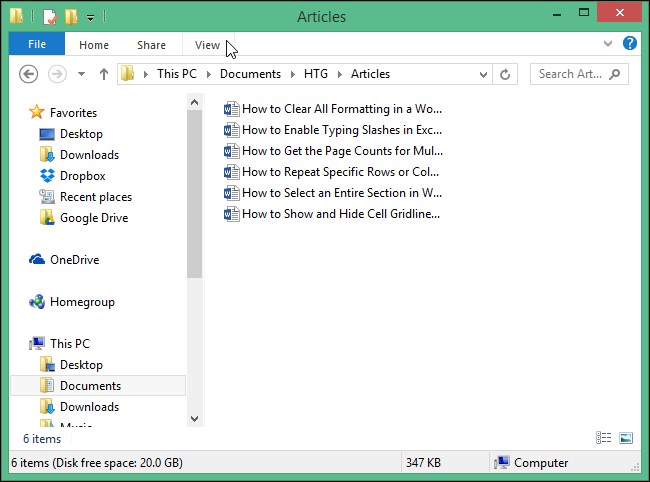Expand the ribbon with the chevron
This screenshot has height=482, width=650.
pos(608,43)
